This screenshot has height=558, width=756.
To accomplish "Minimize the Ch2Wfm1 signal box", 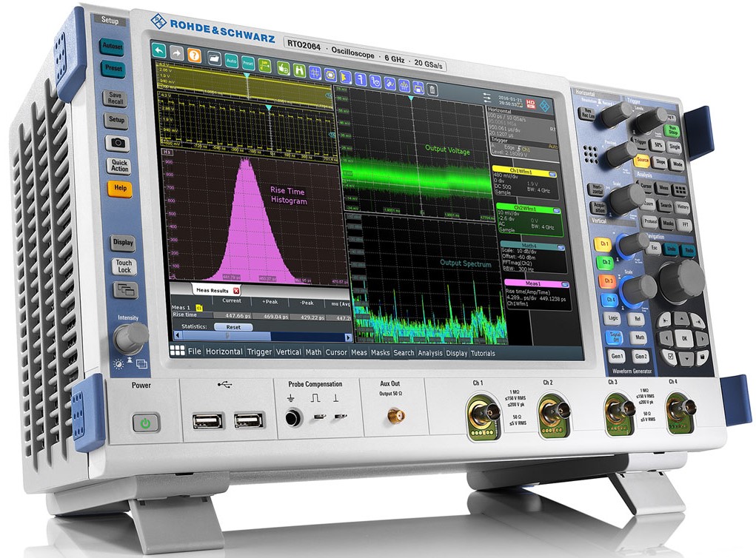I will pyautogui.click(x=556, y=211).
